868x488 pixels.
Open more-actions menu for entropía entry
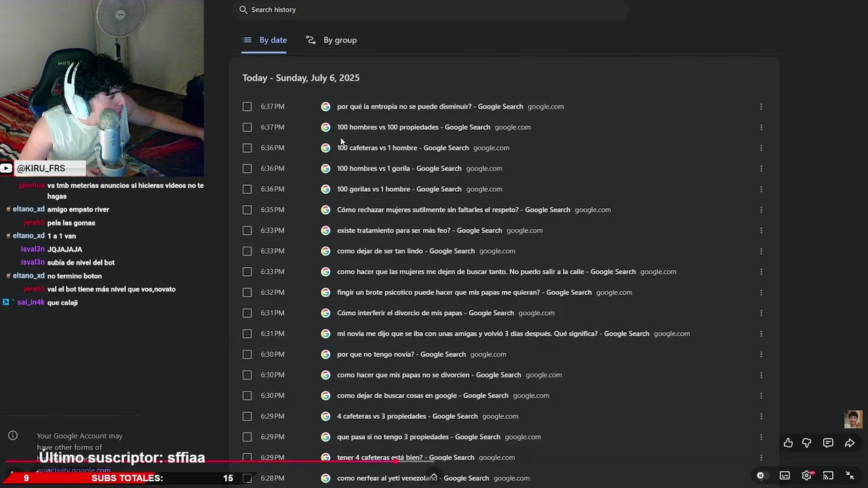pos(761,106)
